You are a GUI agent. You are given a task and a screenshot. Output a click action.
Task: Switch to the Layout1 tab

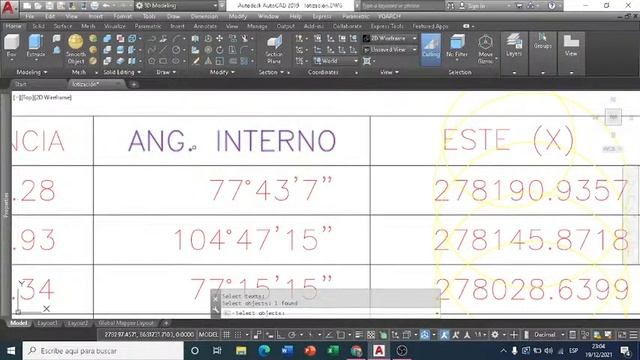(47, 323)
